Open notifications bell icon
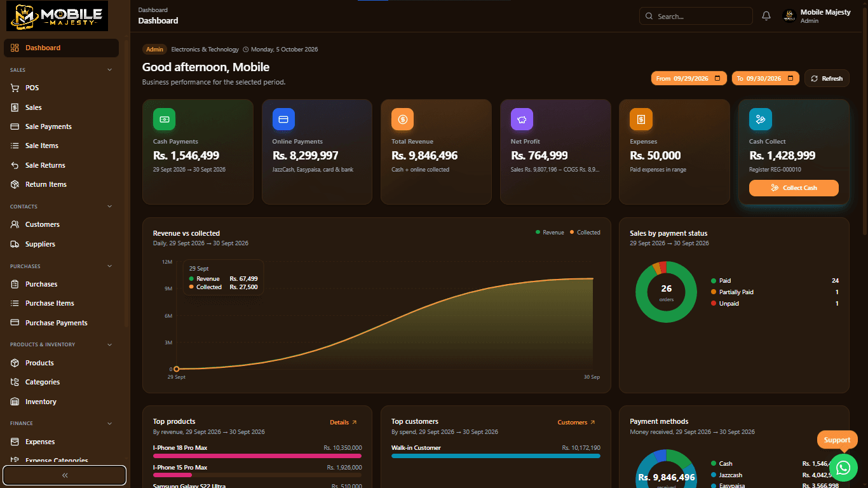This screenshot has width=868, height=488. point(766,16)
